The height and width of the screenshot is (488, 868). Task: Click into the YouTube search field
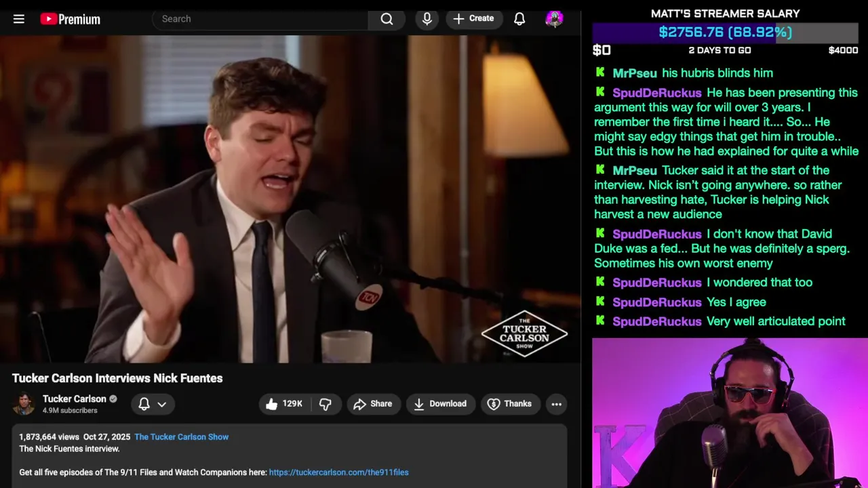tap(260, 19)
